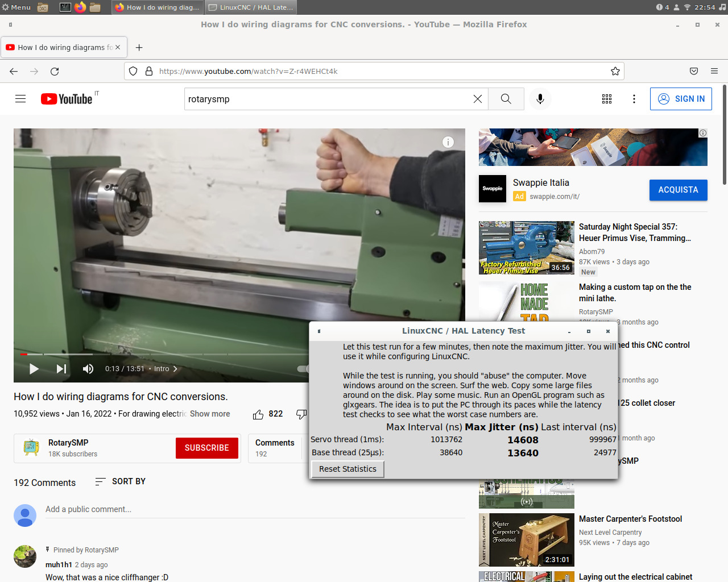Like the video with thumbs up icon

(x=258, y=414)
